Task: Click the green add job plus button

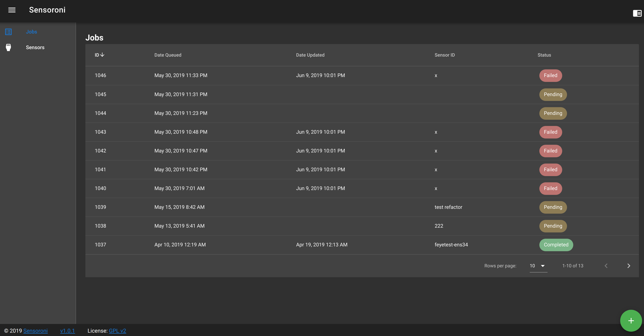Action: pyautogui.click(x=631, y=321)
